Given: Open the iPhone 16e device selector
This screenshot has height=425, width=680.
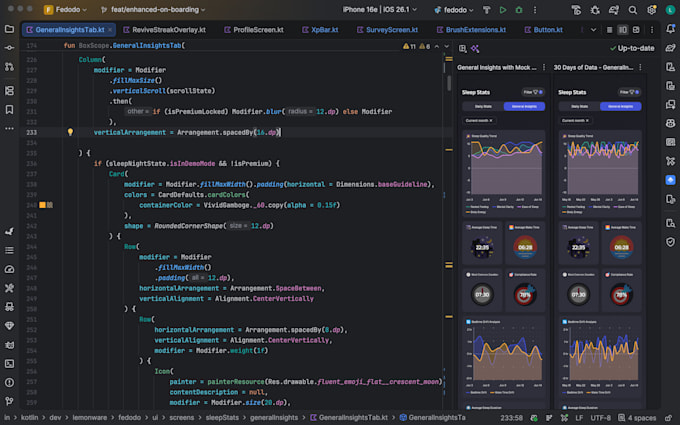Looking at the screenshot, I should pos(379,10).
